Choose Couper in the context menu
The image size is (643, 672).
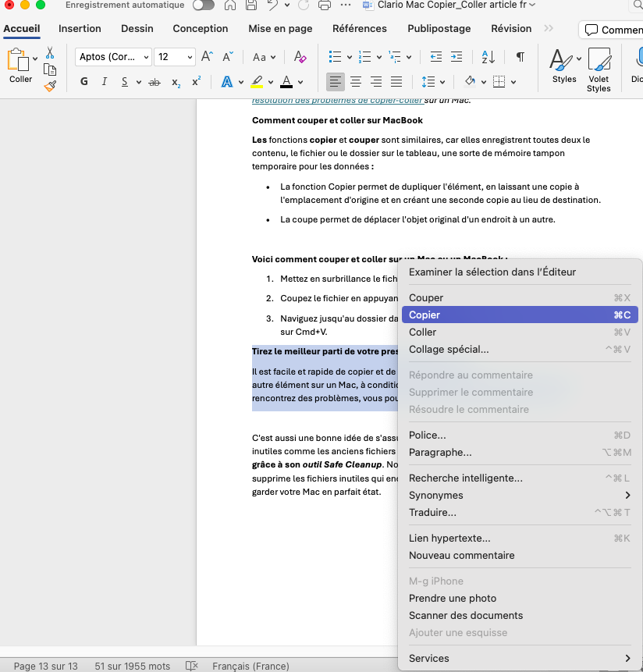pyautogui.click(x=520, y=298)
